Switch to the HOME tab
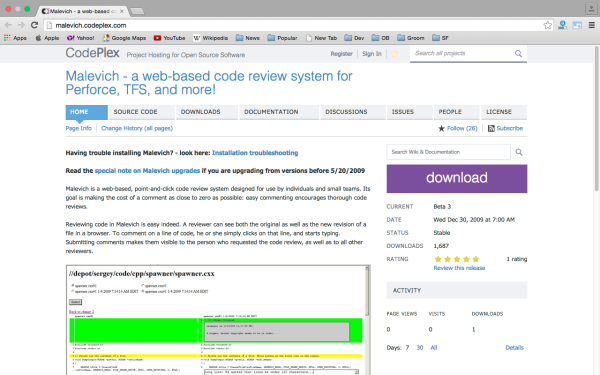This screenshot has width=600, height=375. pyautogui.click(x=86, y=112)
